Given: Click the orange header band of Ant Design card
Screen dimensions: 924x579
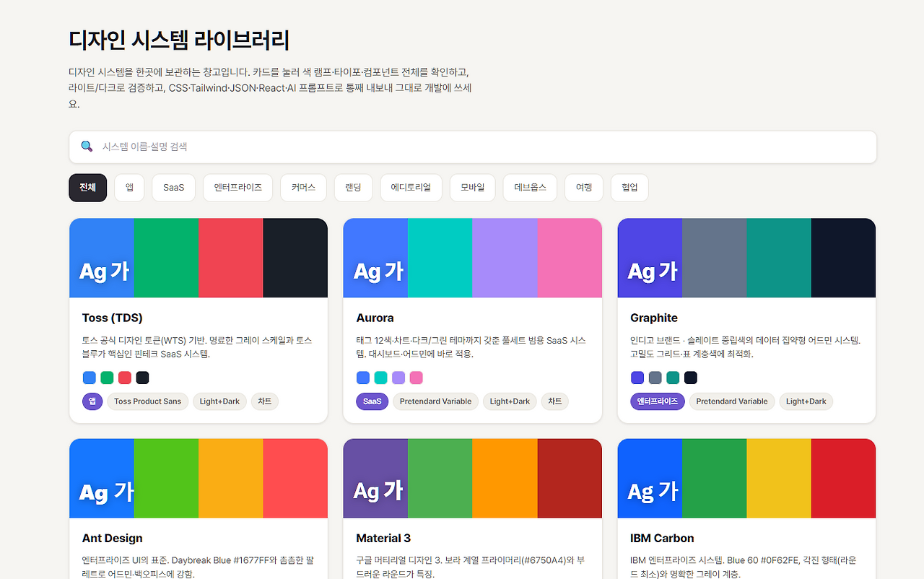Looking at the screenshot, I should coord(231,478).
